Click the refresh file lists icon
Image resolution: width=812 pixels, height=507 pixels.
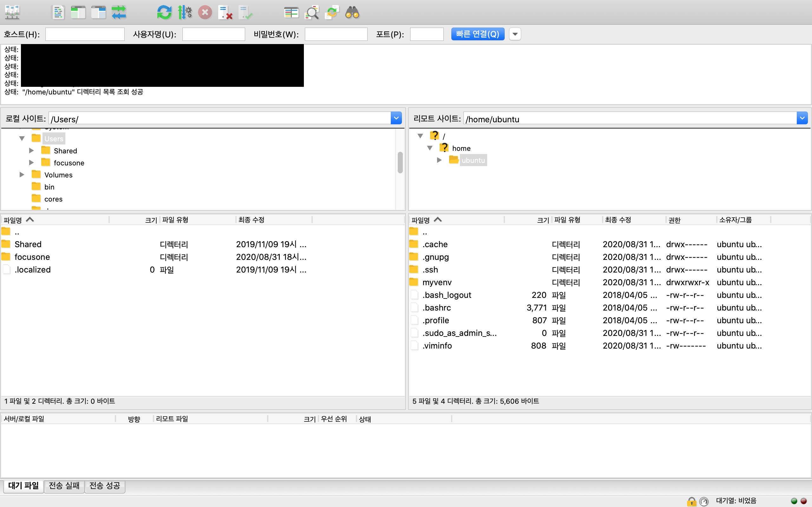click(x=164, y=12)
